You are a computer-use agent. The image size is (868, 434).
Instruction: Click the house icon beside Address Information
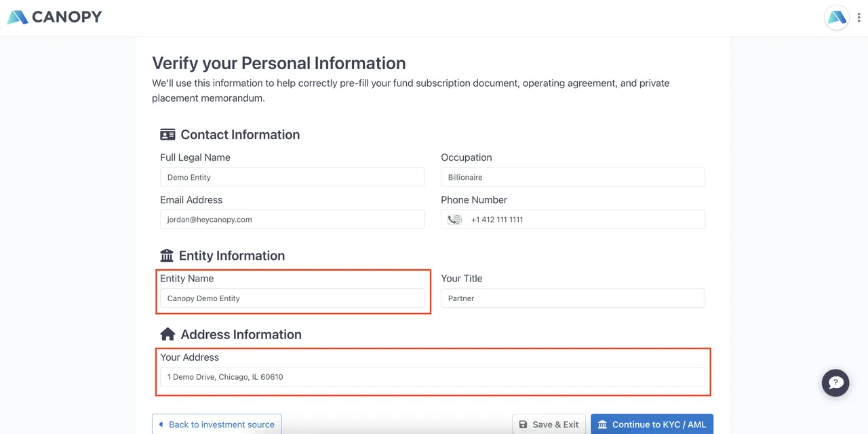167,334
